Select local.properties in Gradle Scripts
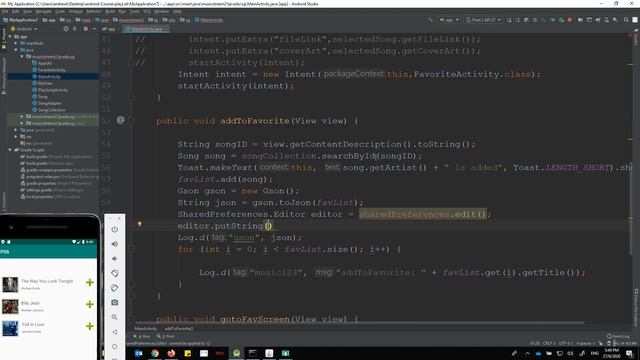This screenshot has width=640, height=360. point(41,197)
